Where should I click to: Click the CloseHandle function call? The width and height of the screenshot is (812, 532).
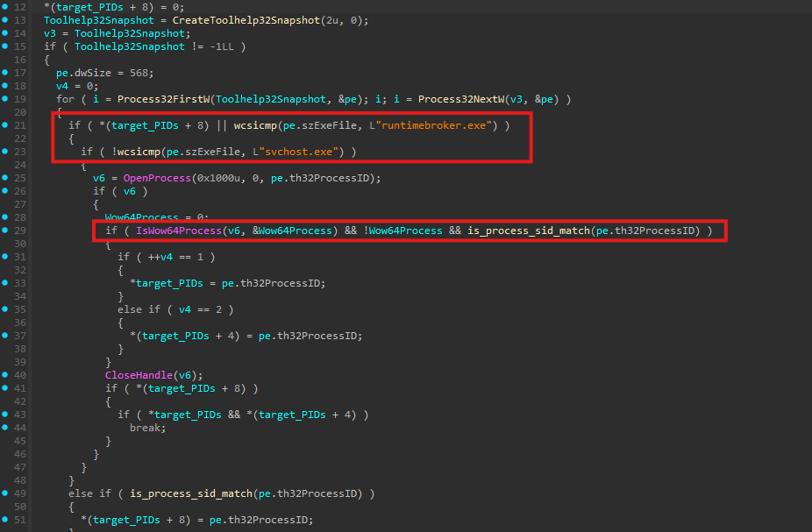pos(138,375)
